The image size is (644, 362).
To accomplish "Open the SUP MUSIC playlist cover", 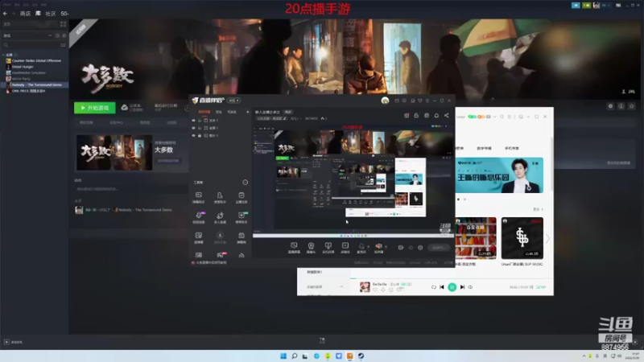I will point(522,238).
